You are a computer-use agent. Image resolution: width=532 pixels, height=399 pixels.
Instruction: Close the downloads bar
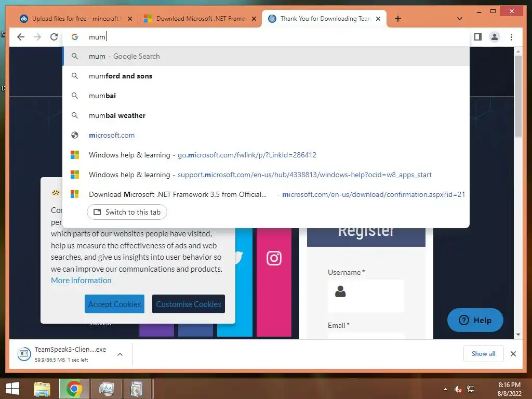pyautogui.click(x=513, y=354)
